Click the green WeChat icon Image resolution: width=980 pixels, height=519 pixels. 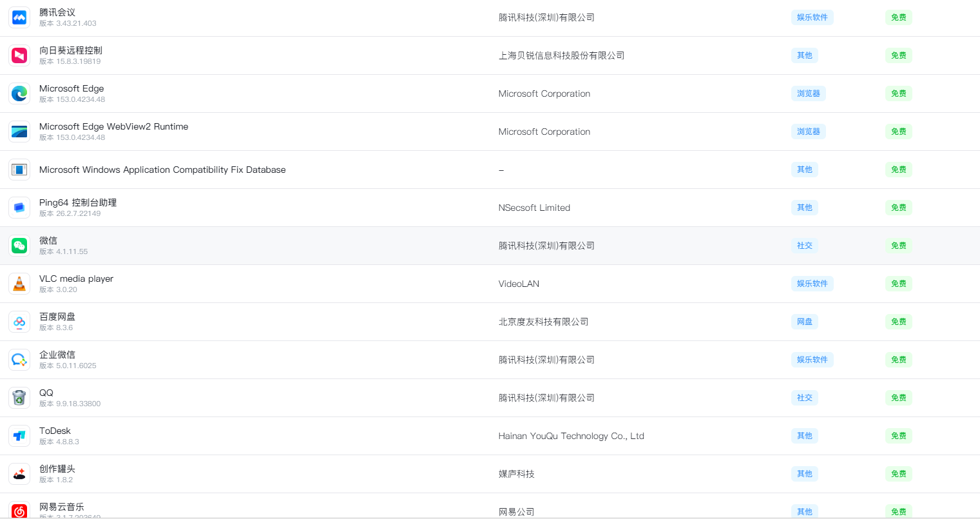[19, 246]
